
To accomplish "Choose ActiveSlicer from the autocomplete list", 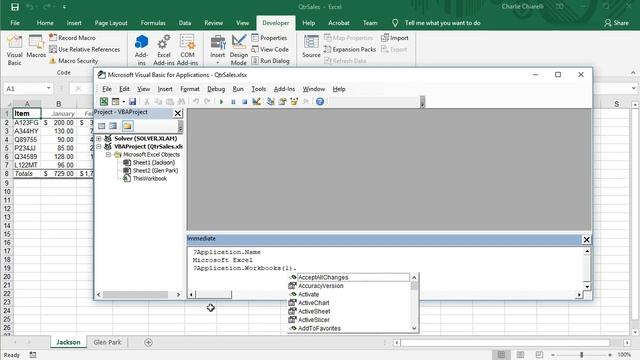I will (x=349, y=320).
